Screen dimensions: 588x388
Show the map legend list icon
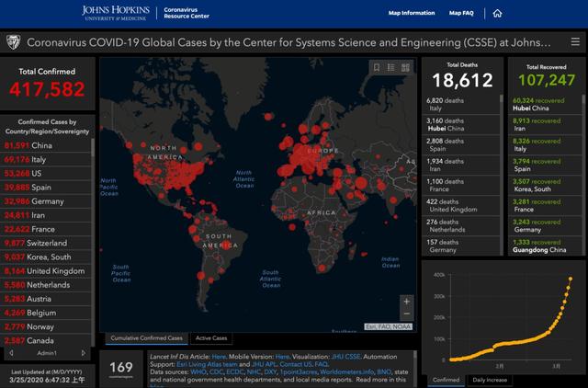390,67
